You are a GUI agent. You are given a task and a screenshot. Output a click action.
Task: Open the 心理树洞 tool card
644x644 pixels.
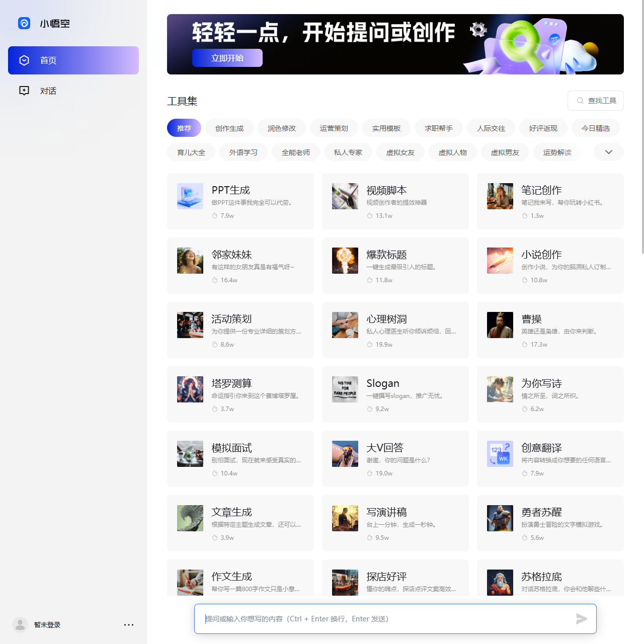coord(395,330)
